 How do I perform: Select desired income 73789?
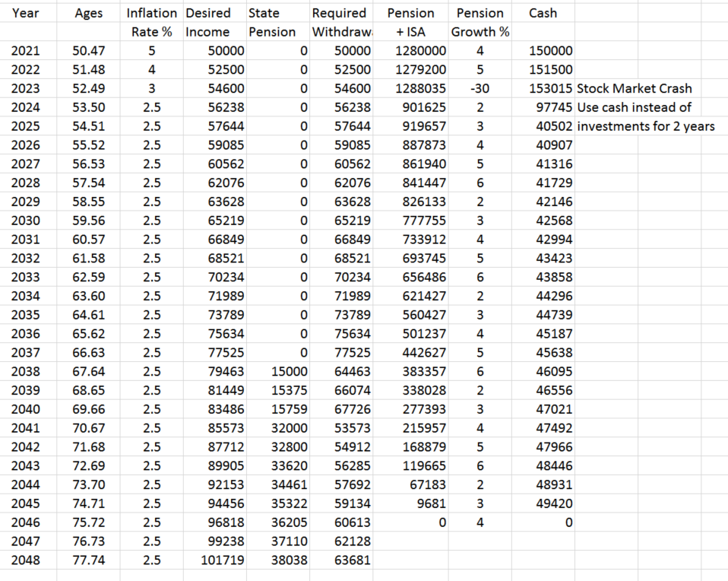(214, 315)
